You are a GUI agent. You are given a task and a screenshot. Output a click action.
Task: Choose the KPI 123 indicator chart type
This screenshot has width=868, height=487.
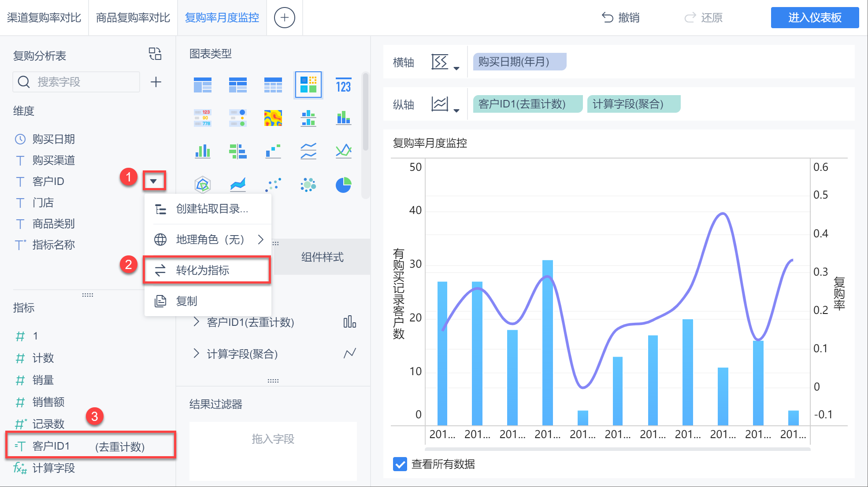[x=343, y=85]
